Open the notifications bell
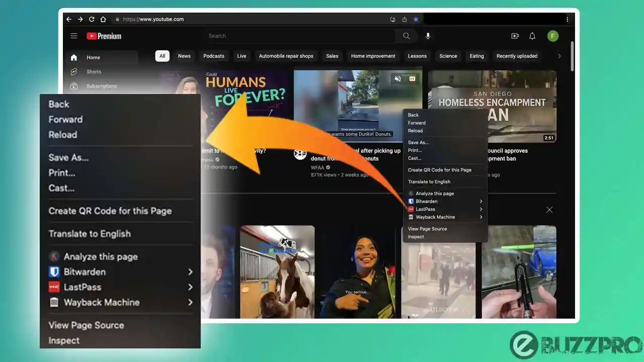The height and width of the screenshot is (362, 644). coord(532,36)
